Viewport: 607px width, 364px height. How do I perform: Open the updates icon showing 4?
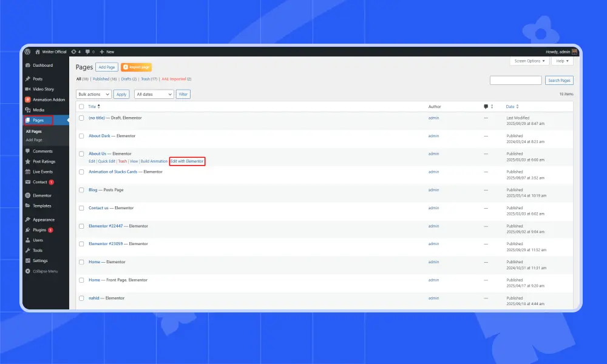click(74, 52)
